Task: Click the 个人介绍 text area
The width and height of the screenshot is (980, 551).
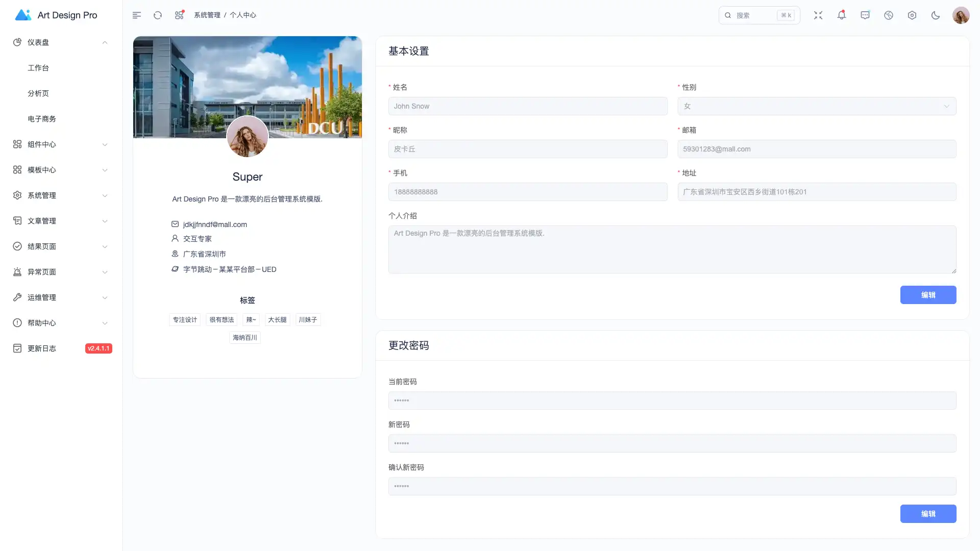Action: pyautogui.click(x=672, y=249)
